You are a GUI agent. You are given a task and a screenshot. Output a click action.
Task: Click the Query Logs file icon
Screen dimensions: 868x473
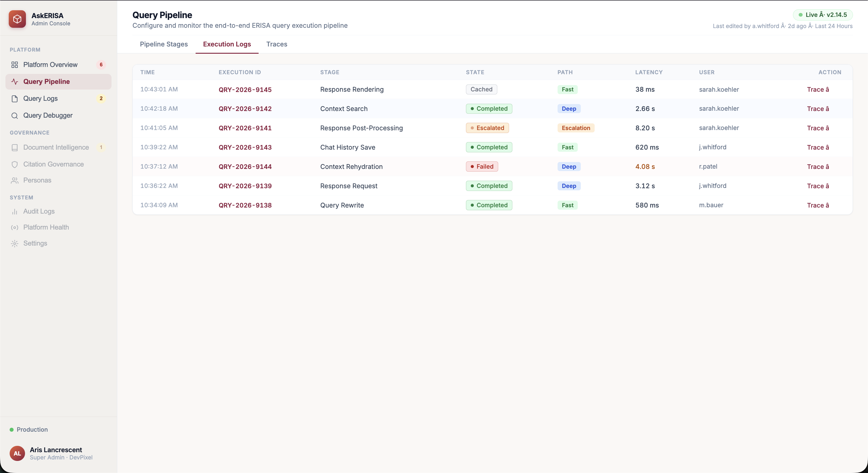pos(14,99)
